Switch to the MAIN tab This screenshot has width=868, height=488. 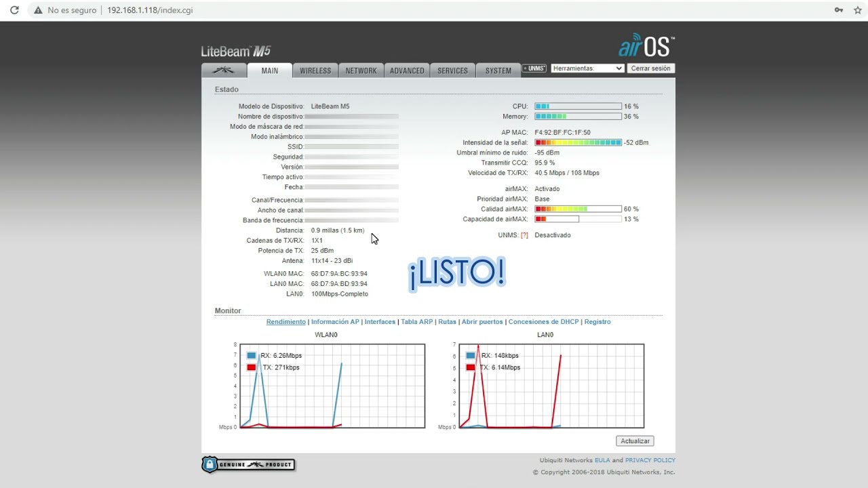click(270, 70)
